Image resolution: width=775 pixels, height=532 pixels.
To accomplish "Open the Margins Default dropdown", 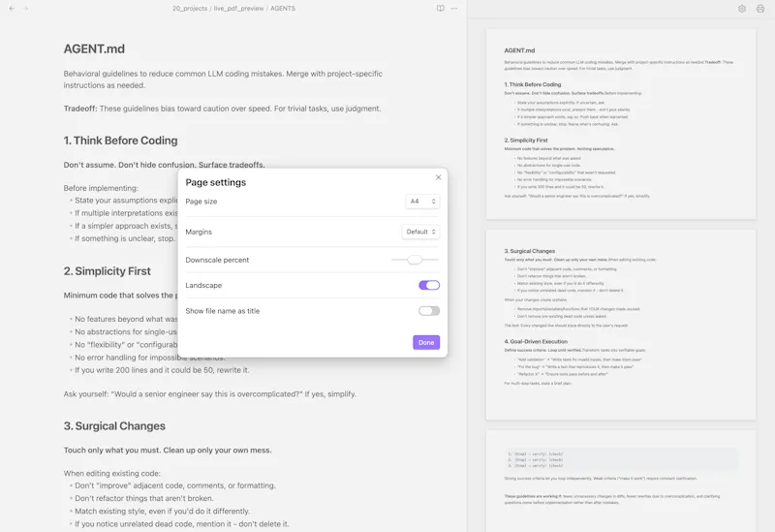I will click(420, 232).
